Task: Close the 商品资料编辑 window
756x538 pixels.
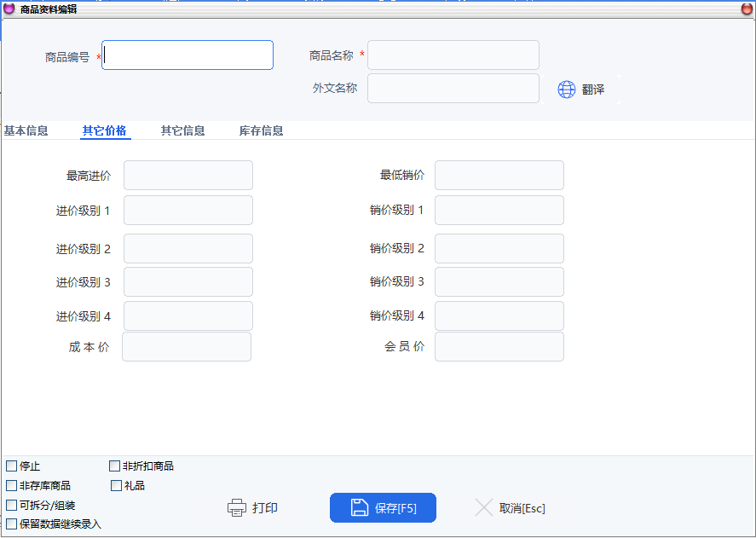Action: pos(746,9)
